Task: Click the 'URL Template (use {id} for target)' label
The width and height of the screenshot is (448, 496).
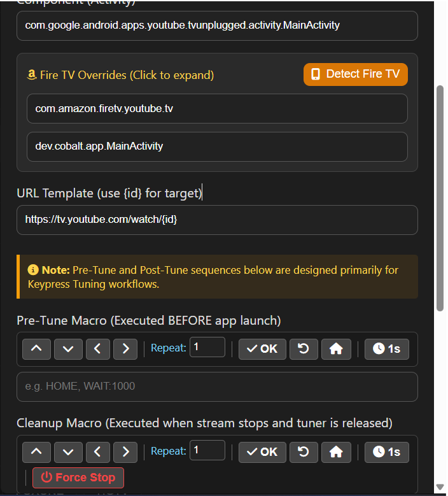Action: (x=109, y=193)
